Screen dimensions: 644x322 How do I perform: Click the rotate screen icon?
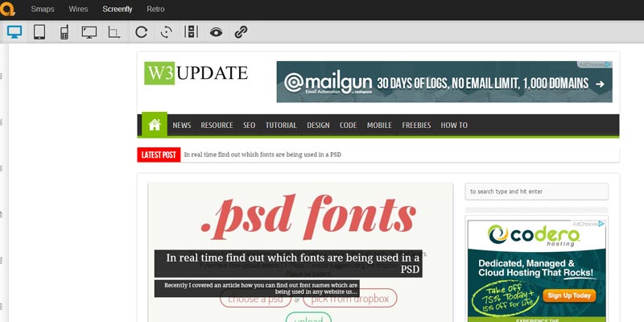click(166, 32)
